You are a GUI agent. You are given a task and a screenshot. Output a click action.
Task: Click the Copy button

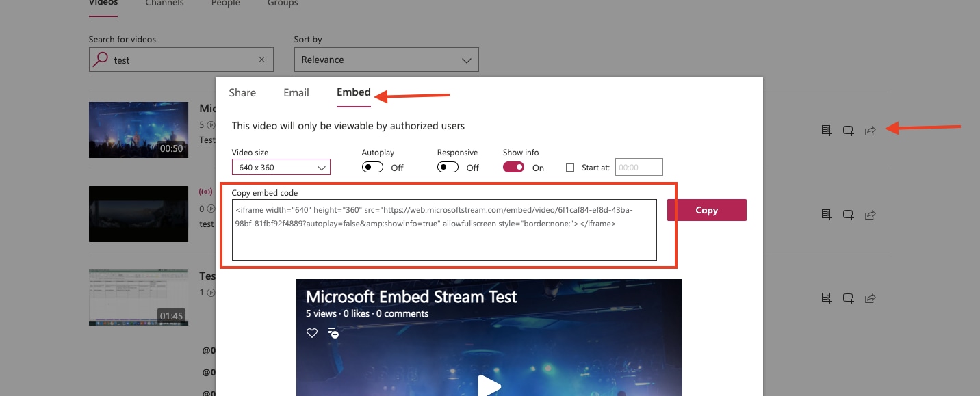[x=707, y=210]
